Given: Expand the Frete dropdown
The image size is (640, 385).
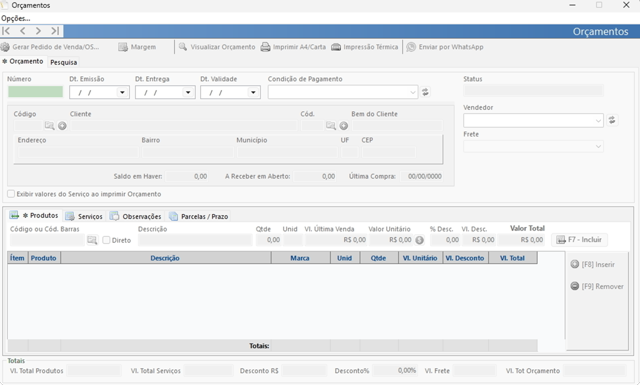Looking at the screenshot, I should [598, 146].
